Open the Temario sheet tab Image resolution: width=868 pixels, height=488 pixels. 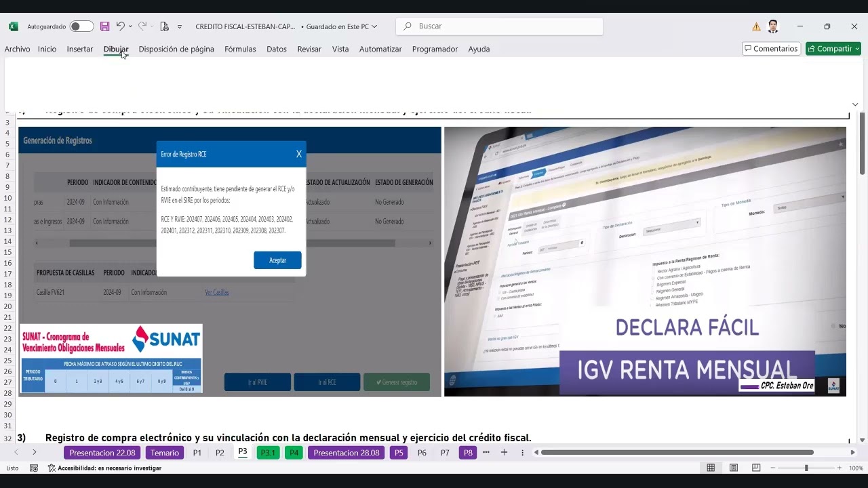click(165, 453)
